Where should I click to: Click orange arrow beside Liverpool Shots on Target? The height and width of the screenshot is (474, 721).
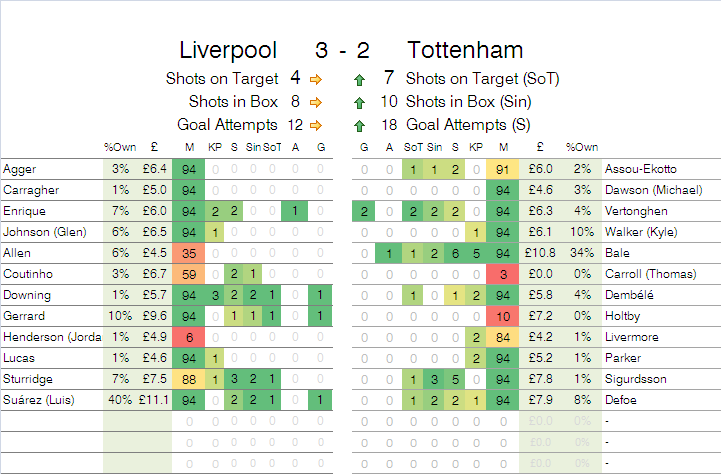(316, 78)
